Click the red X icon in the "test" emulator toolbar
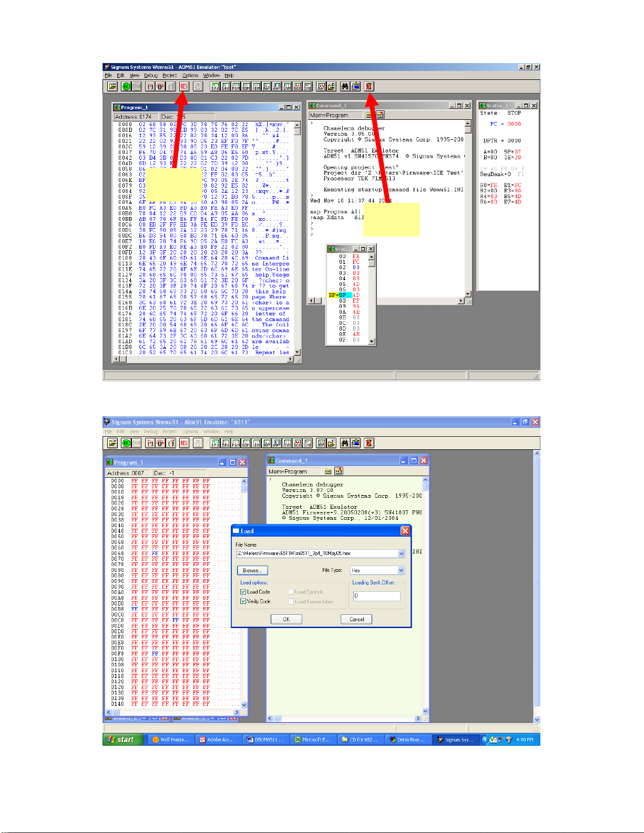Image resolution: width=644 pixels, height=833 pixels. point(369,86)
